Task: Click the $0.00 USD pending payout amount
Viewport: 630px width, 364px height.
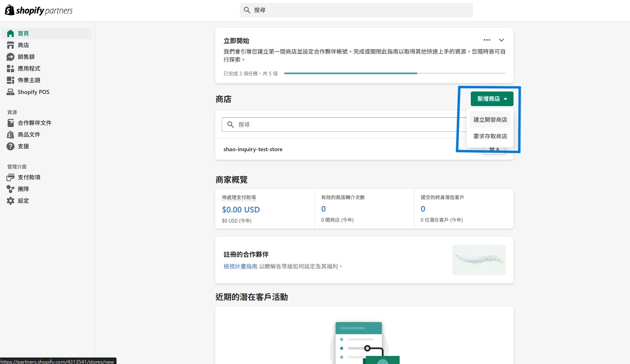Action: [241, 210]
